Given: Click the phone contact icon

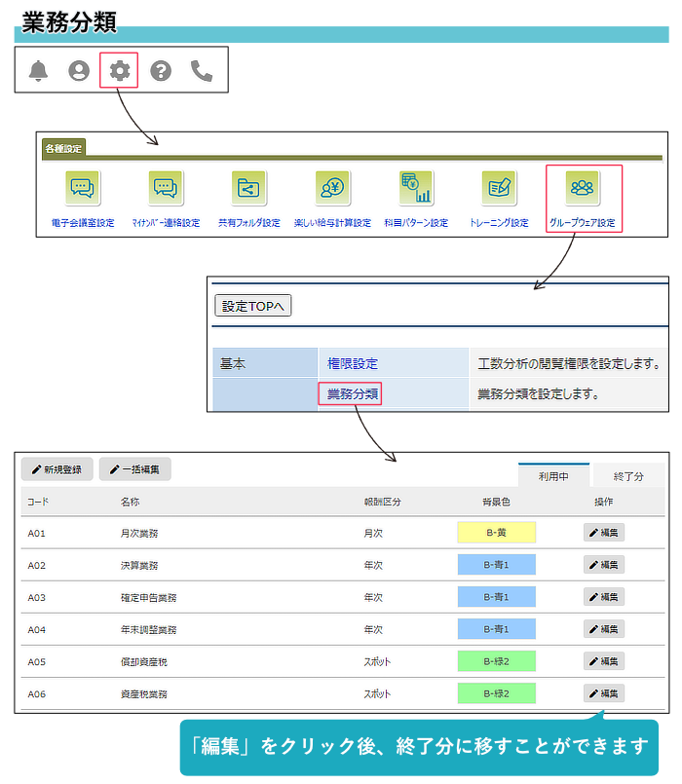Looking at the screenshot, I should [x=202, y=70].
